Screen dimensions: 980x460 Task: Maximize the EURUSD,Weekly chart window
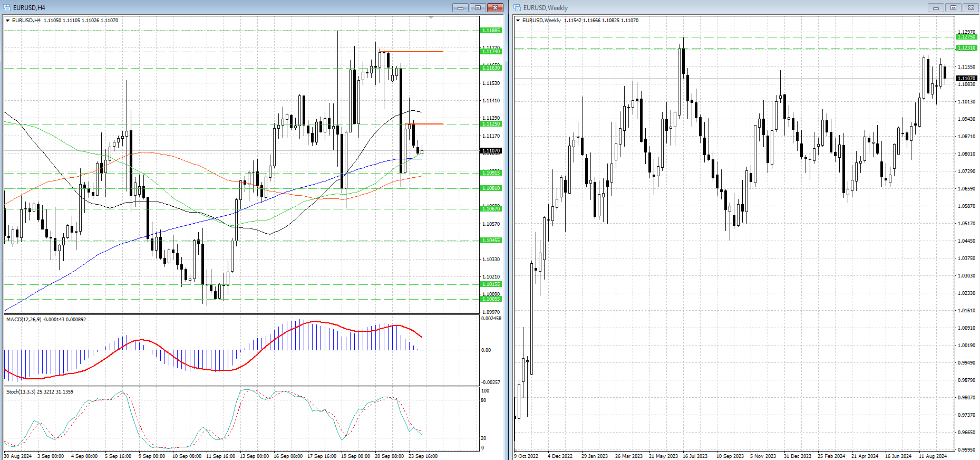(953, 7)
